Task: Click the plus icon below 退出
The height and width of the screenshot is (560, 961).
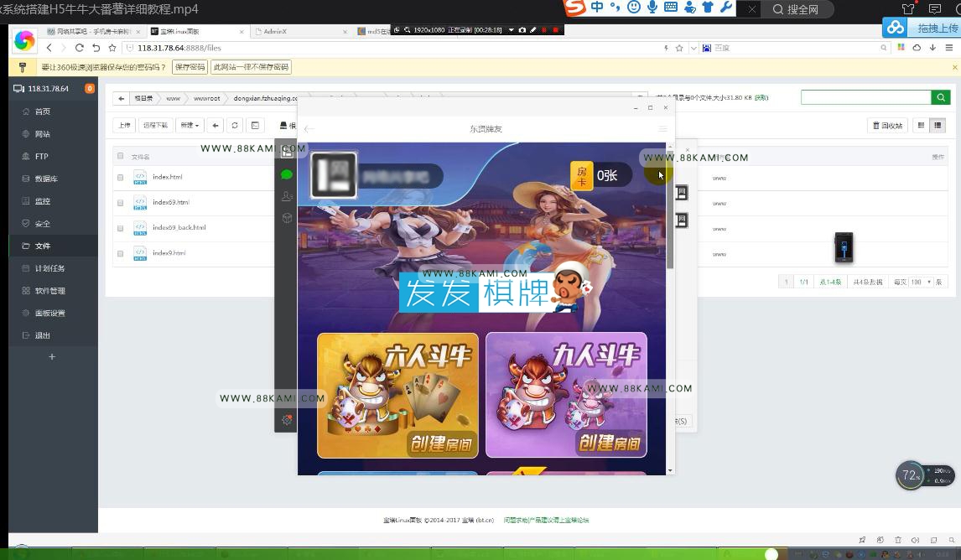Action: click(x=52, y=356)
